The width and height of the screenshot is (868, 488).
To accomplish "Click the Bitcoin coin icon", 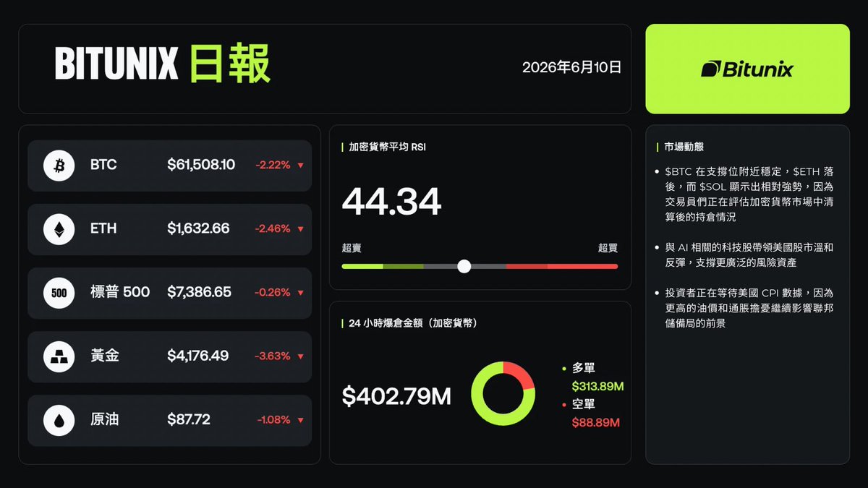I will pyautogui.click(x=59, y=166).
